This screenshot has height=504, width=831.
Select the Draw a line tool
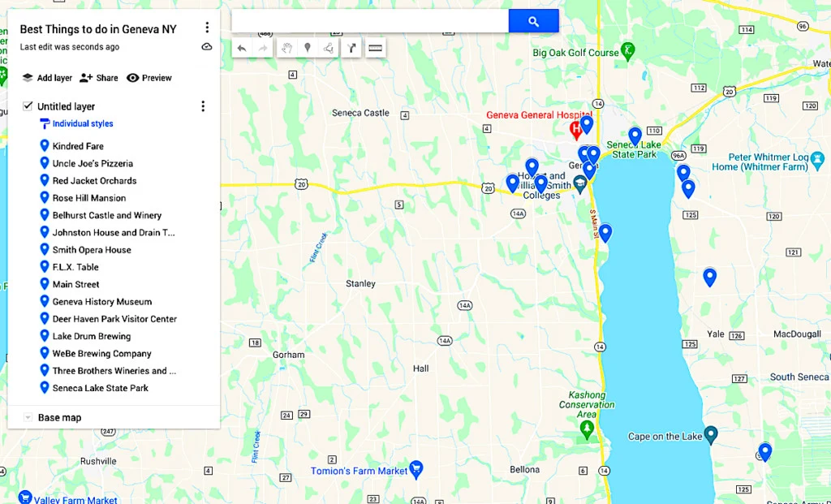pyautogui.click(x=329, y=48)
